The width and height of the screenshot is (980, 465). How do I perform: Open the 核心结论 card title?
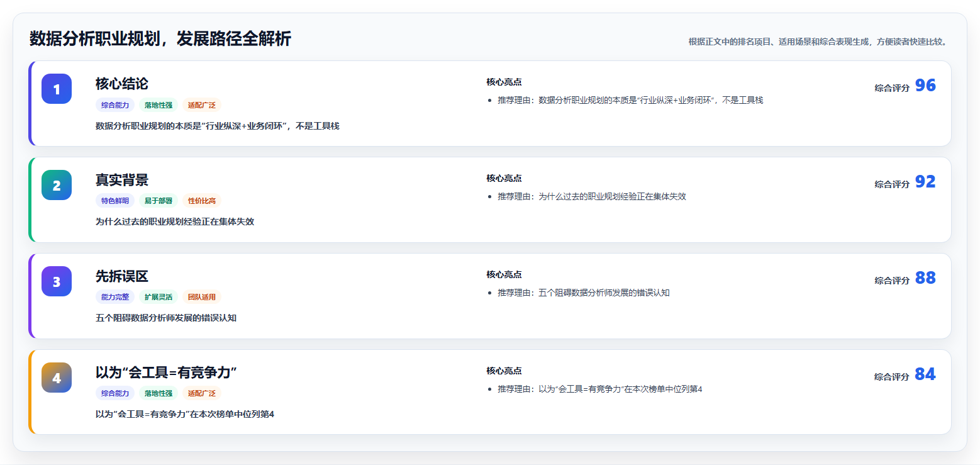(122, 84)
